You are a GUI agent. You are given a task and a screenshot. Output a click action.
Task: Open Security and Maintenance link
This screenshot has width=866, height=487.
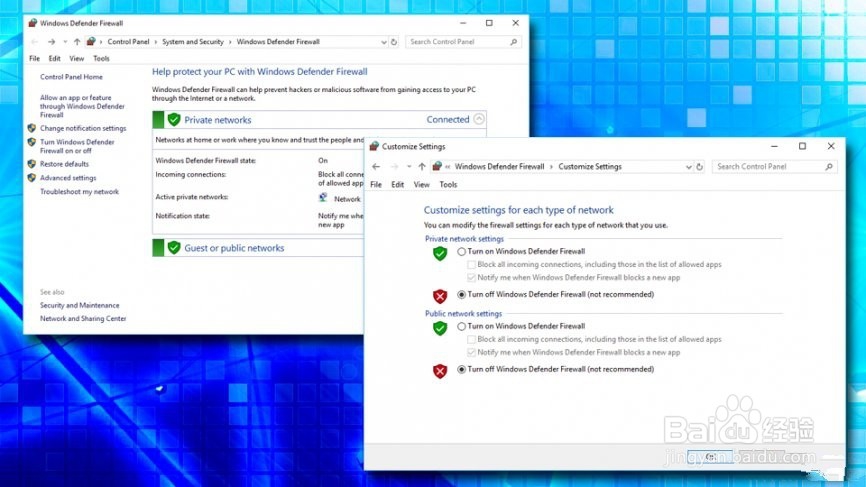pyautogui.click(x=80, y=305)
